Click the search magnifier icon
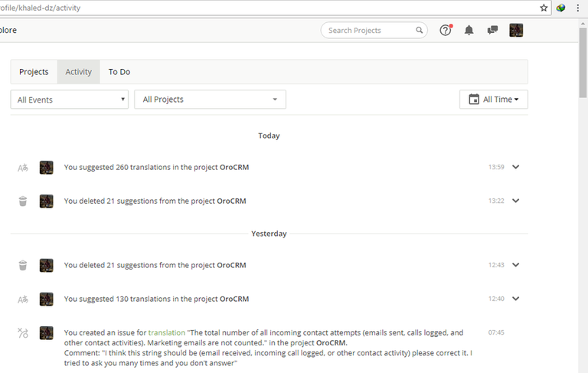 click(x=420, y=30)
